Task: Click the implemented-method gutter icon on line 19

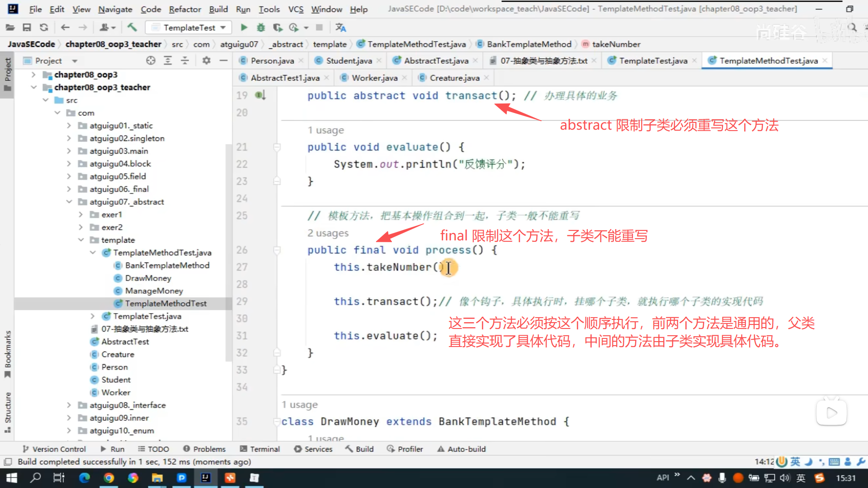Action: click(260, 95)
